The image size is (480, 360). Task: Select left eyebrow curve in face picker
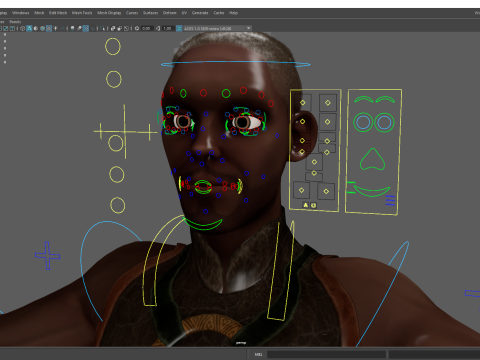[x=364, y=99]
